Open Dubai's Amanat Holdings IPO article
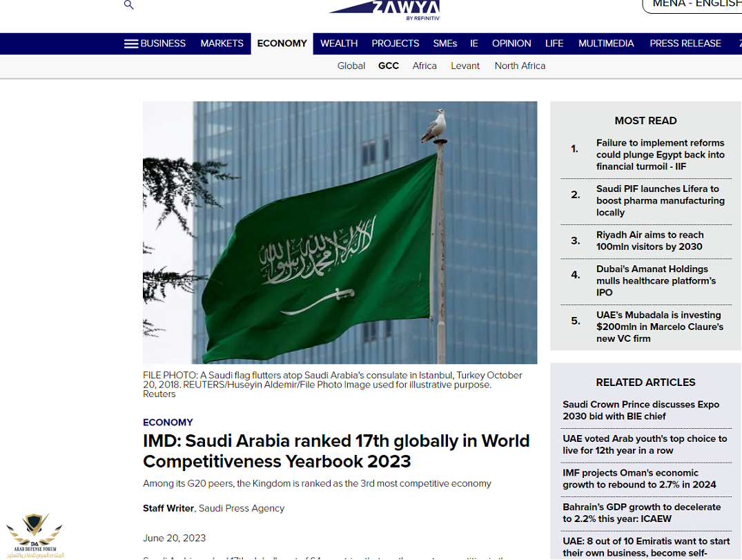 [x=656, y=280]
